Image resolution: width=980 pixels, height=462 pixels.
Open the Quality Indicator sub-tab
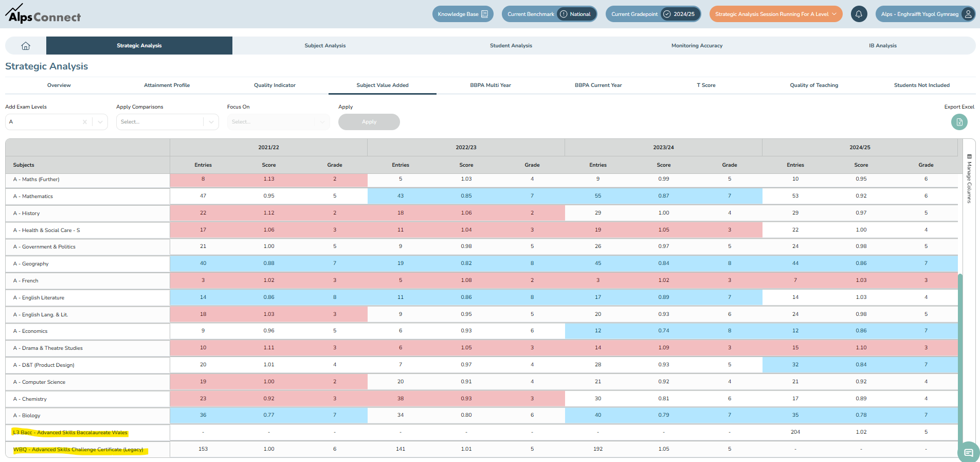coord(275,85)
